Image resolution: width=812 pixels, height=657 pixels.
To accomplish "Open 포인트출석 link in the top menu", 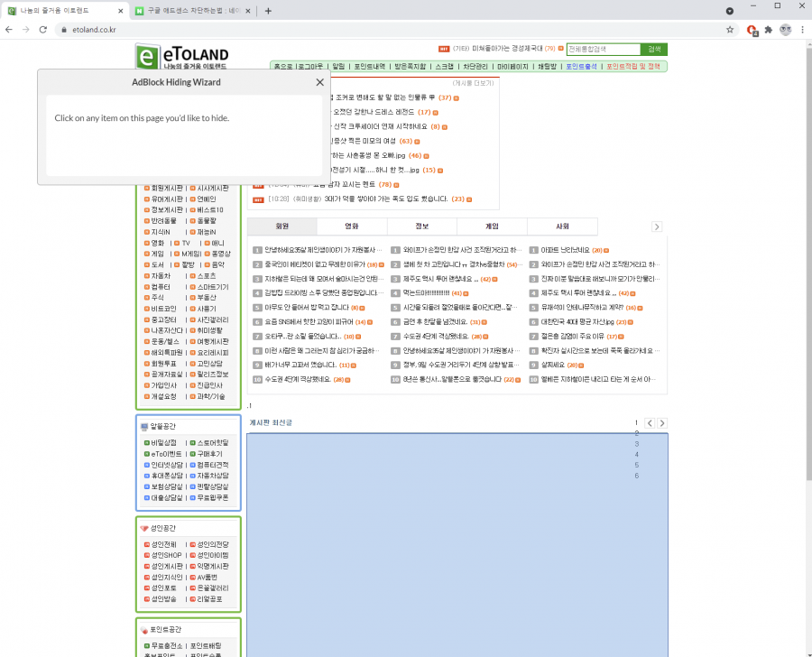I will 581,66.
